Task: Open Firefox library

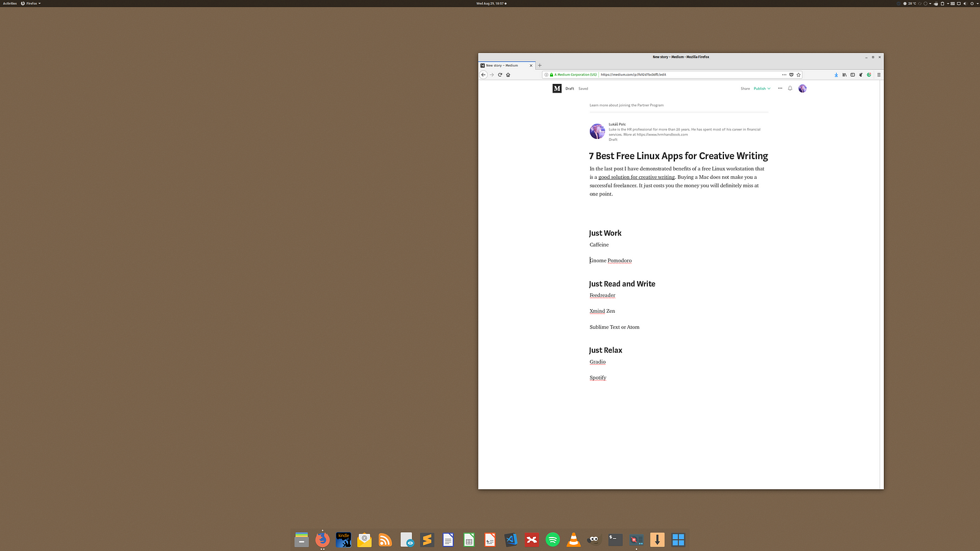Action: coord(844,75)
